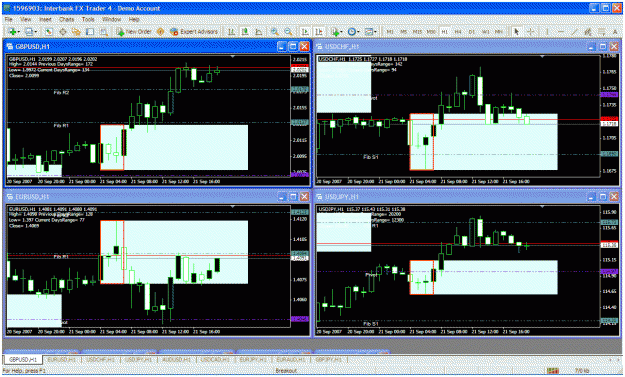Screen dimensions: 625x377
Task: Click the New Order button
Action: (134, 31)
